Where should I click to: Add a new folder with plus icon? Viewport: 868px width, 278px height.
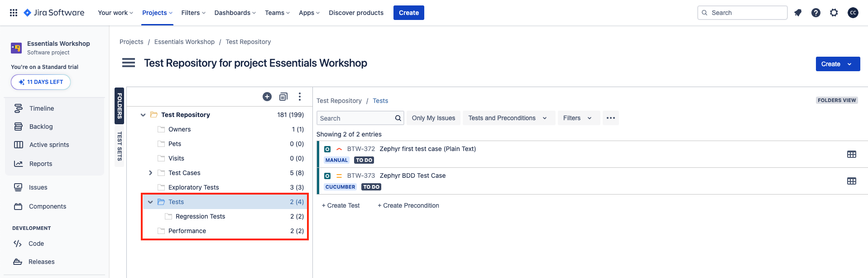click(x=267, y=97)
